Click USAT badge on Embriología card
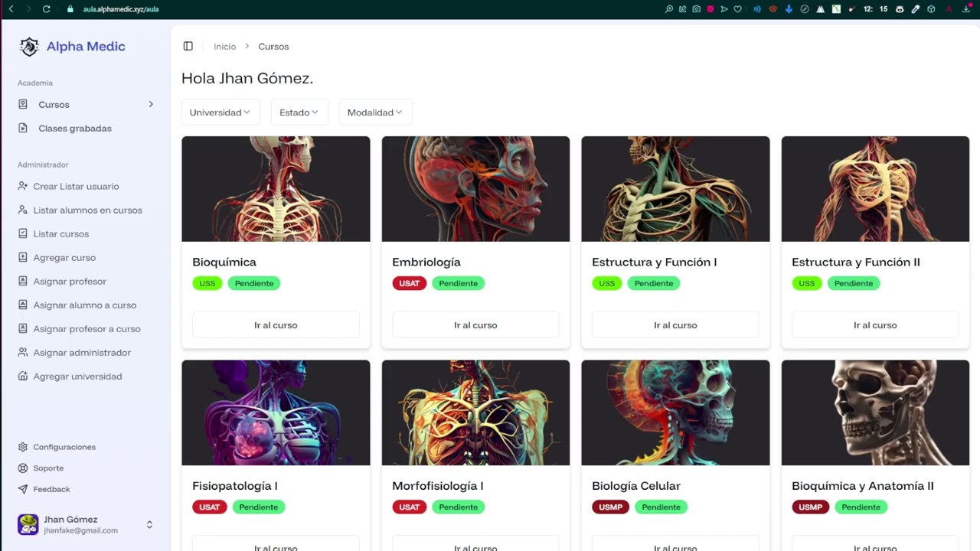 coord(410,283)
